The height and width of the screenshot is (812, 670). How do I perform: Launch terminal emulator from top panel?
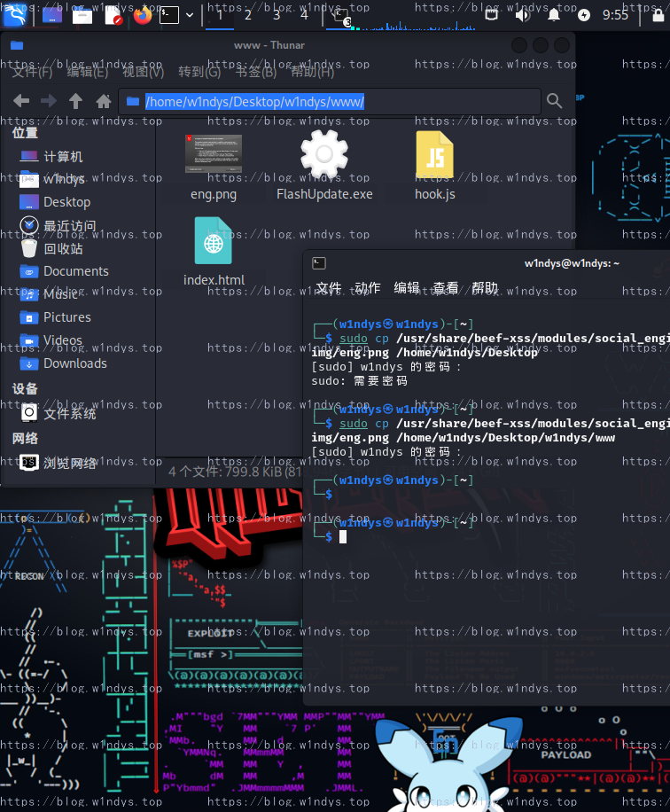(168, 15)
